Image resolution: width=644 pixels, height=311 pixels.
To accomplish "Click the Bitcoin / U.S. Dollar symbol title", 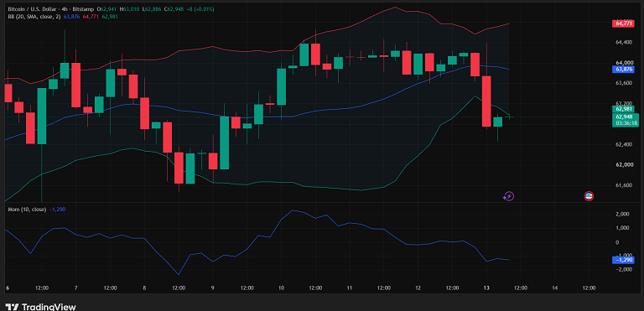I will tap(31, 8).
